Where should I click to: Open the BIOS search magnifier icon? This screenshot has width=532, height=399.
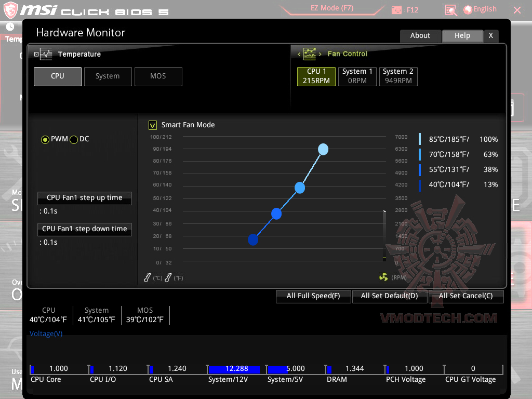click(451, 10)
